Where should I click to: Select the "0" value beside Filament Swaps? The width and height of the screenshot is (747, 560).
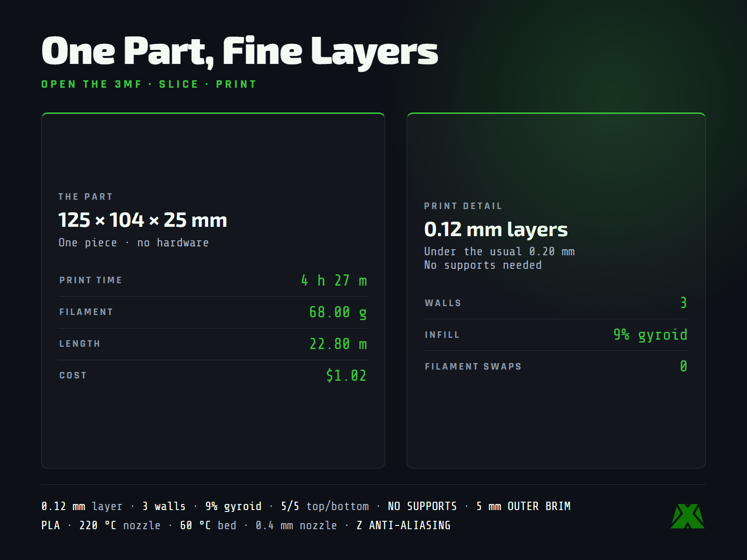684,366
